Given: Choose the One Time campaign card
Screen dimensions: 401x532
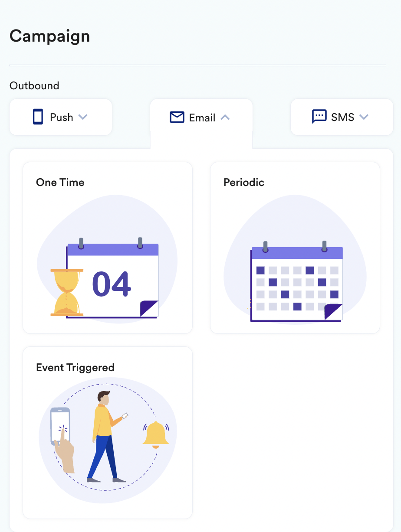Looking at the screenshot, I should click(x=108, y=248).
